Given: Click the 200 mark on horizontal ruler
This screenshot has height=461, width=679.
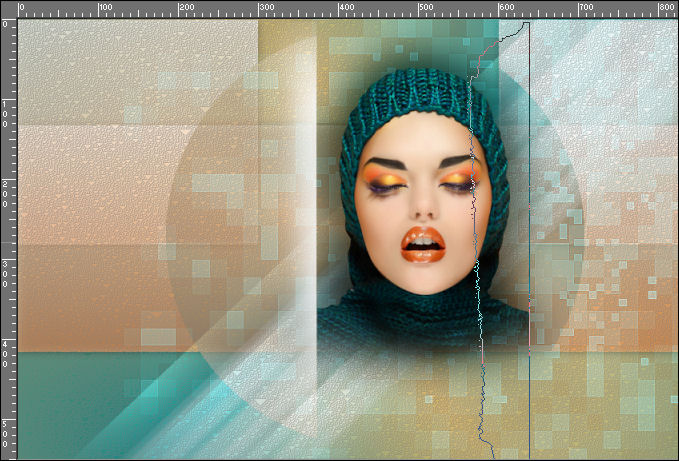Looking at the screenshot, I should [x=186, y=7].
